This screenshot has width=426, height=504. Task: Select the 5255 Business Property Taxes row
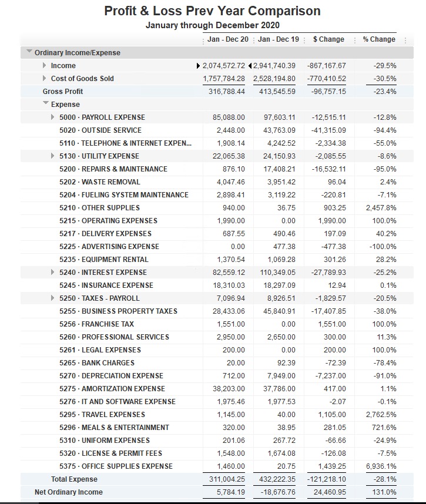pos(118,311)
